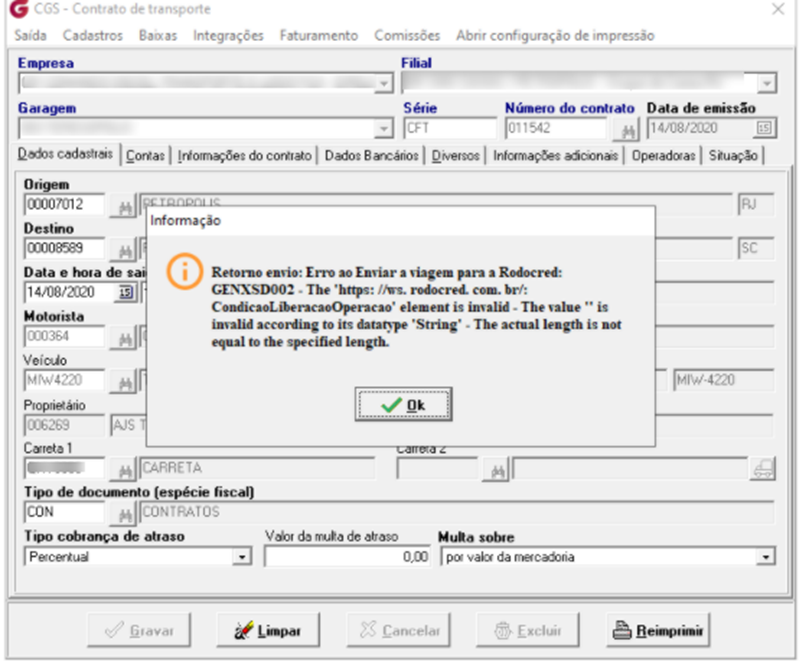The height and width of the screenshot is (661, 809).
Task: Click the Reimprimir button
Action: [x=658, y=630]
